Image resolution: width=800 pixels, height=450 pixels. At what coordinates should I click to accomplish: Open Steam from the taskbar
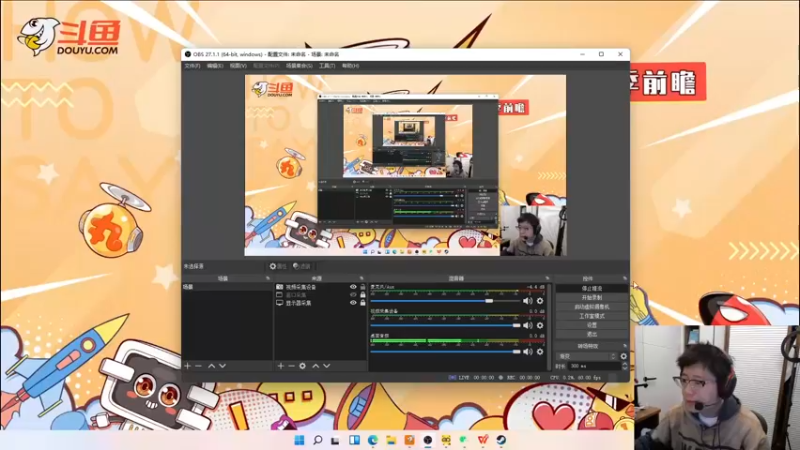(502, 440)
